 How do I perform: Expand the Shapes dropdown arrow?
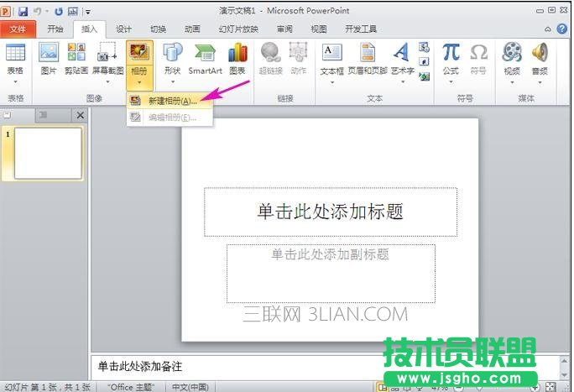click(172, 81)
